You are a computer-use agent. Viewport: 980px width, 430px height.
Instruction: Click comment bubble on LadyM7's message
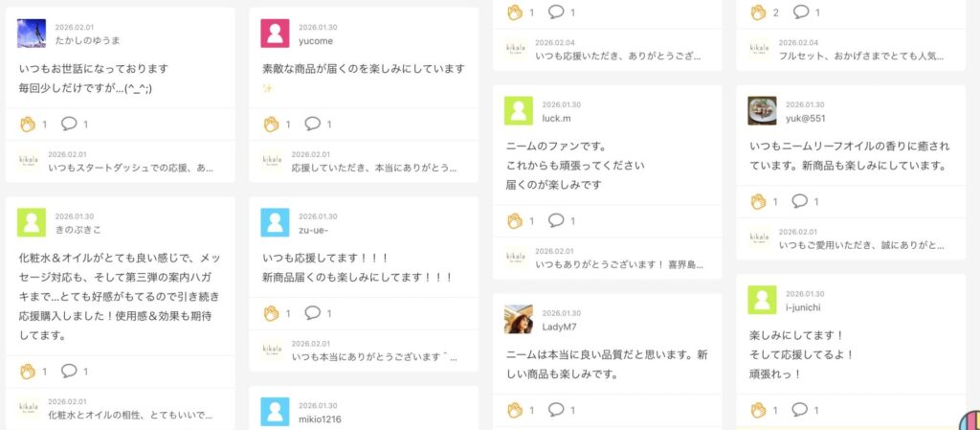555,410
